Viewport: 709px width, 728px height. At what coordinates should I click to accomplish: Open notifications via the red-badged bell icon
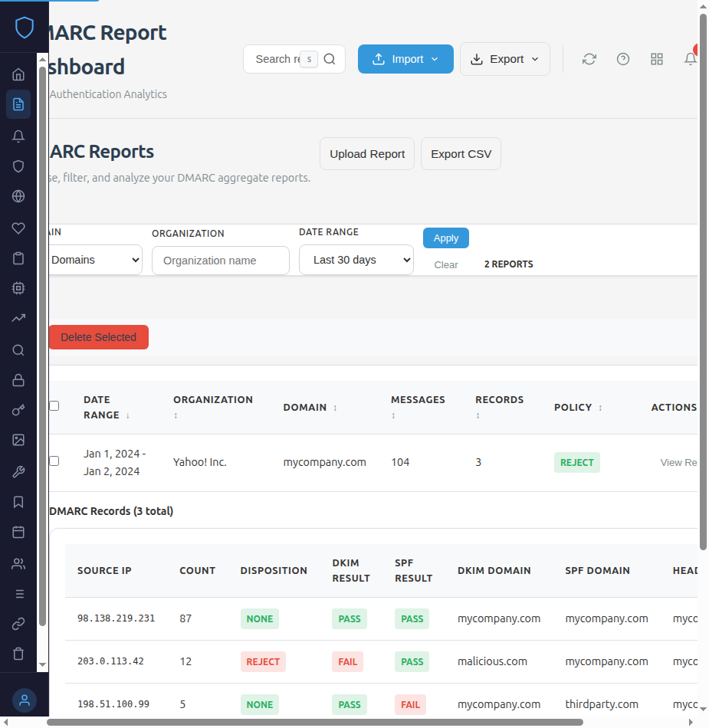coord(689,58)
